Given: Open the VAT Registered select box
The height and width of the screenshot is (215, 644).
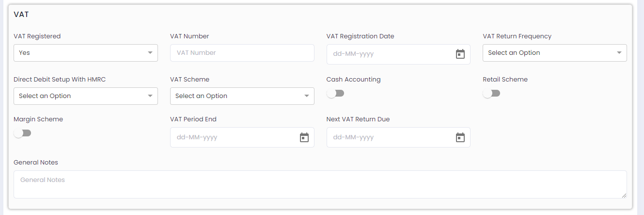Looking at the screenshot, I should click(86, 53).
